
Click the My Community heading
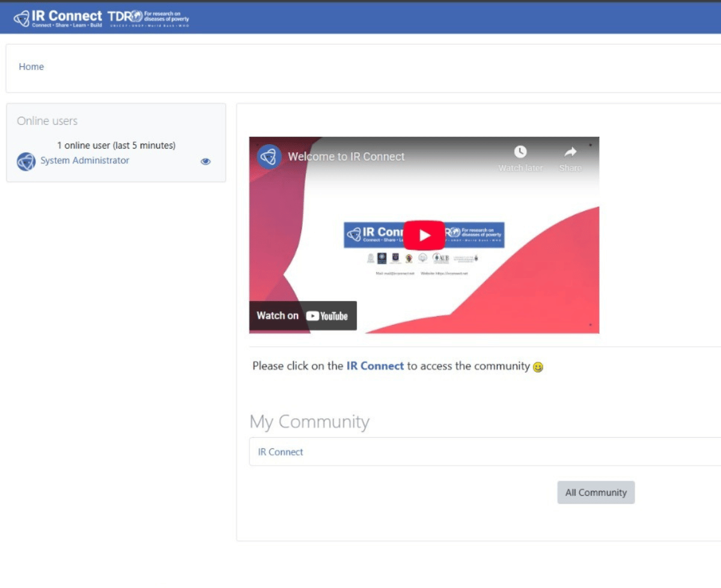(x=309, y=422)
